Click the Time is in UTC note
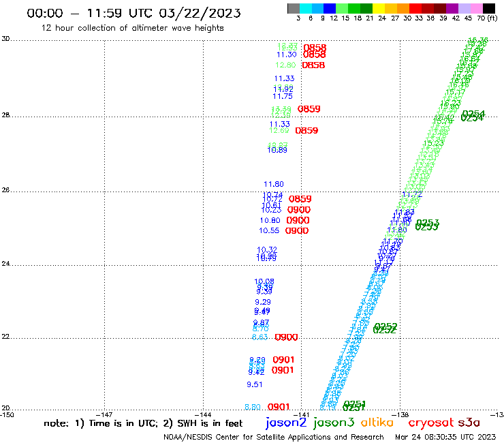The width and height of the screenshot is (504, 443). tap(123, 423)
